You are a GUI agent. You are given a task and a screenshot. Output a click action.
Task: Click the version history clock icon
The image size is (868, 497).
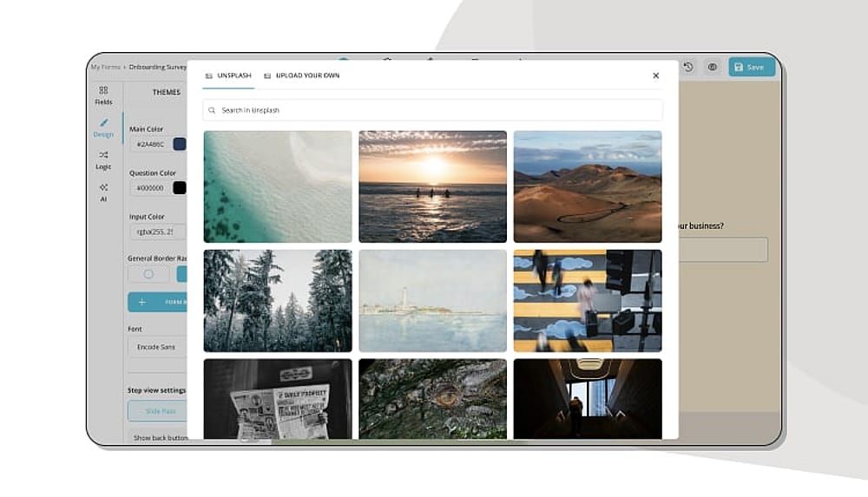pyautogui.click(x=688, y=67)
